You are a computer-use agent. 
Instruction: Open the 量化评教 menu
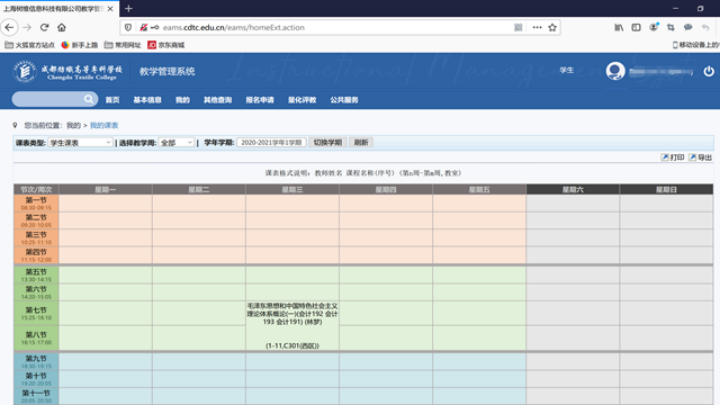coord(302,100)
